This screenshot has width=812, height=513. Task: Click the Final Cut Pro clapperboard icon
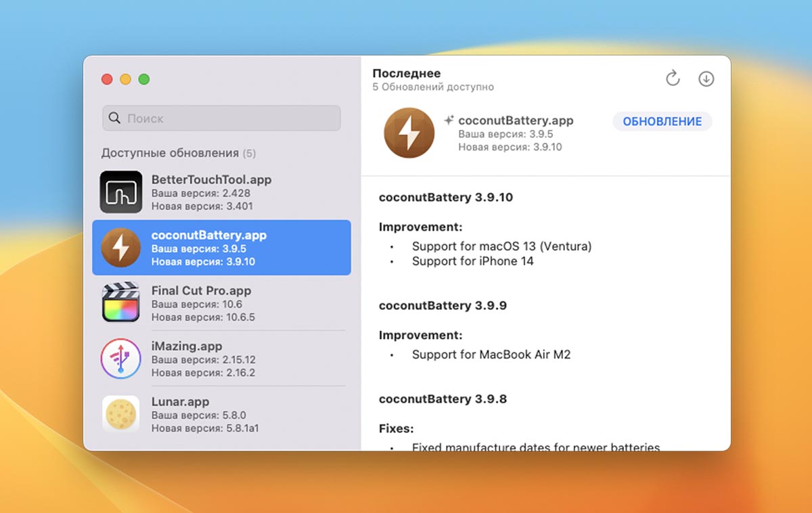(x=121, y=303)
